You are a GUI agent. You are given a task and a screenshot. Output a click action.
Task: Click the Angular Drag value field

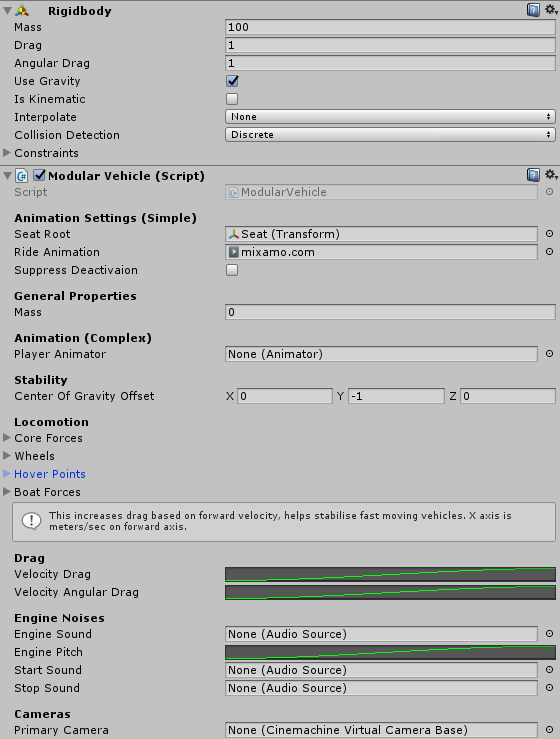[x=390, y=63]
